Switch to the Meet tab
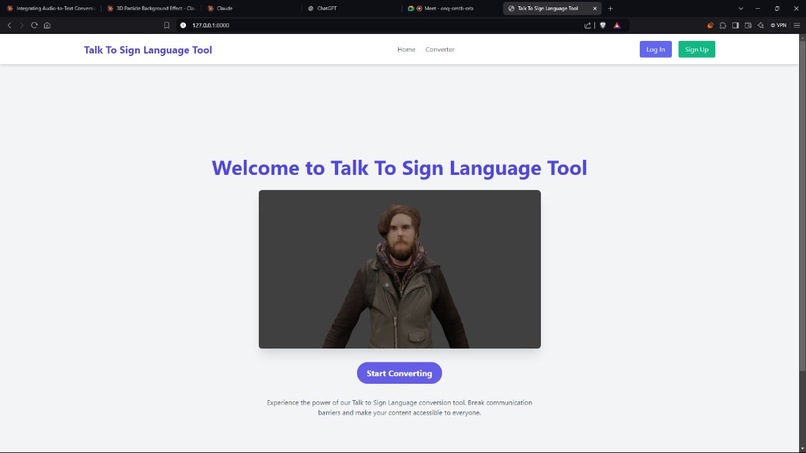Screen dimensions: 806x453 (x=452, y=8)
